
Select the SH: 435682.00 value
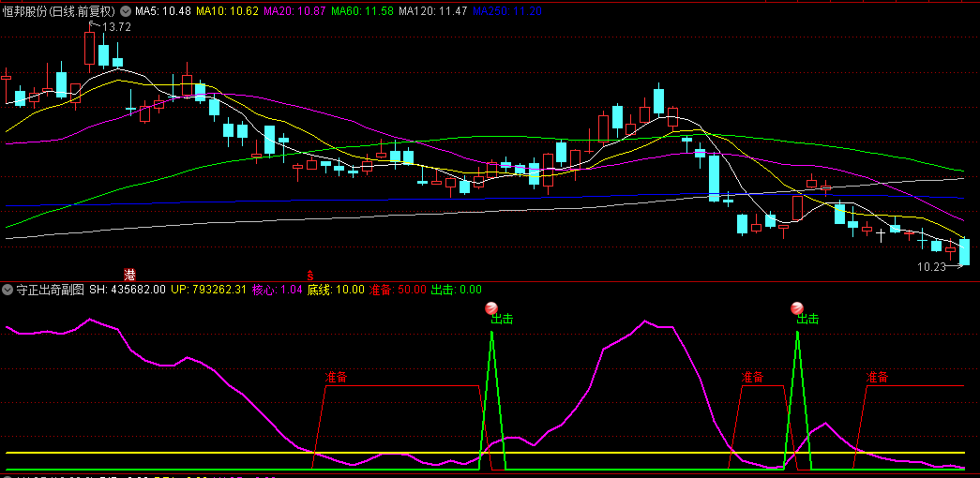[128, 290]
